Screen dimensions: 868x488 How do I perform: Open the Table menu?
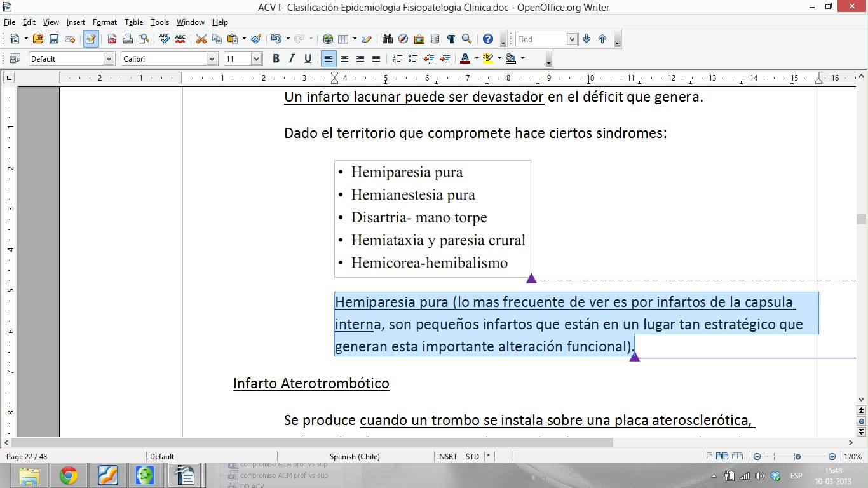(133, 22)
